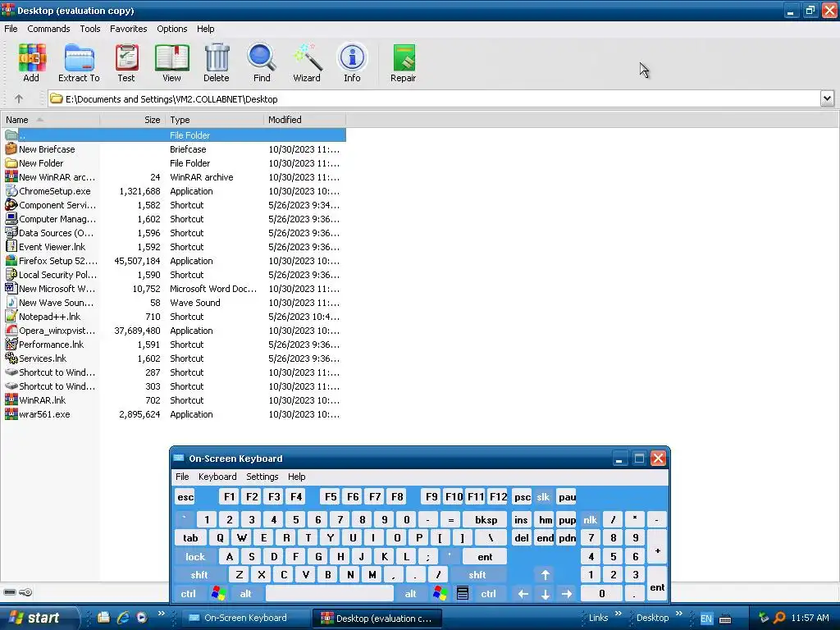
Task: Select the ChromeSetup.exe file icon
Action: pos(11,190)
